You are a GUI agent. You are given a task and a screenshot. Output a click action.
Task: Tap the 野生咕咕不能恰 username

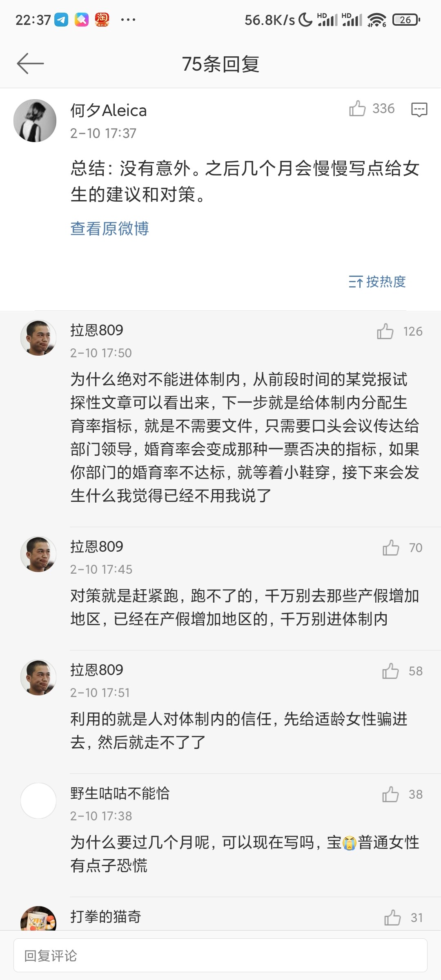120,793
